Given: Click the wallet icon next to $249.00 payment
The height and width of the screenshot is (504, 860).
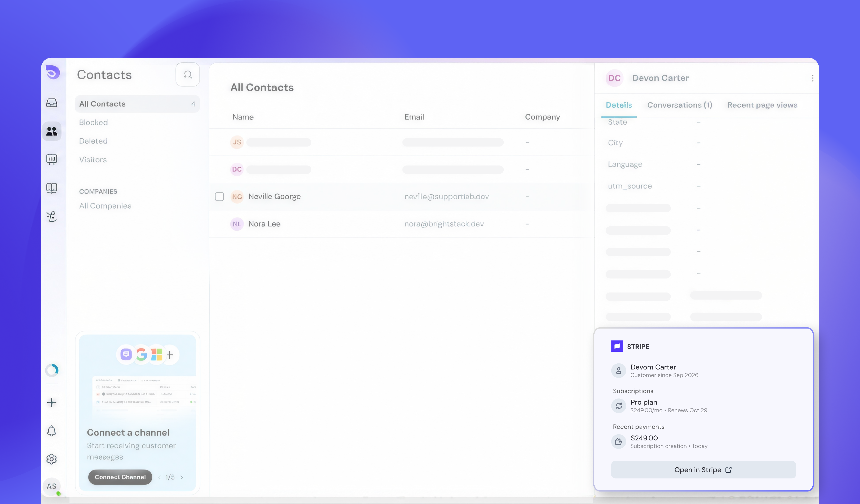Looking at the screenshot, I should [x=619, y=442].
